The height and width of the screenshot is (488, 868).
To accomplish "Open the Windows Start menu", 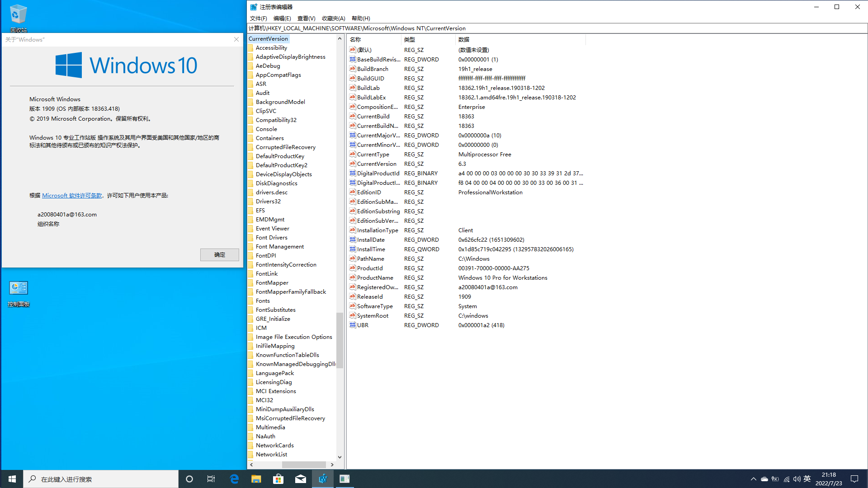I will pos(12,479).
